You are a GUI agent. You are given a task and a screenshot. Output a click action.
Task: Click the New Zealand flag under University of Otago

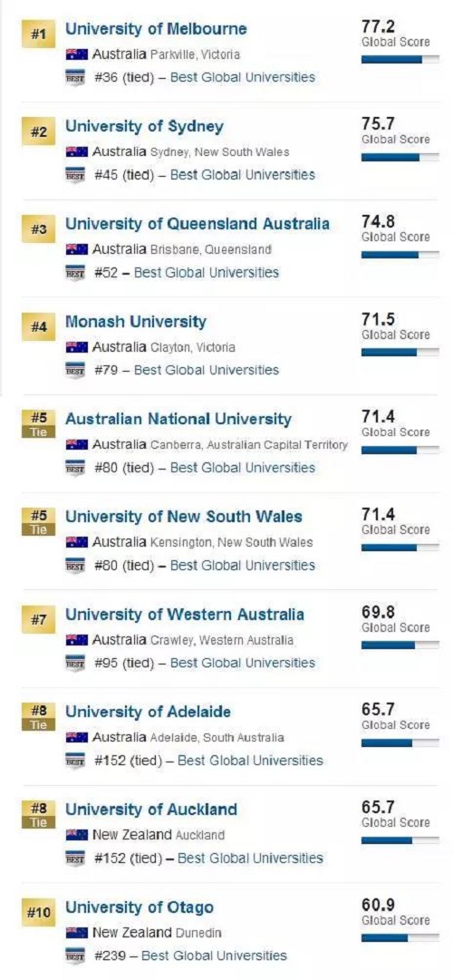coord(76,932)
